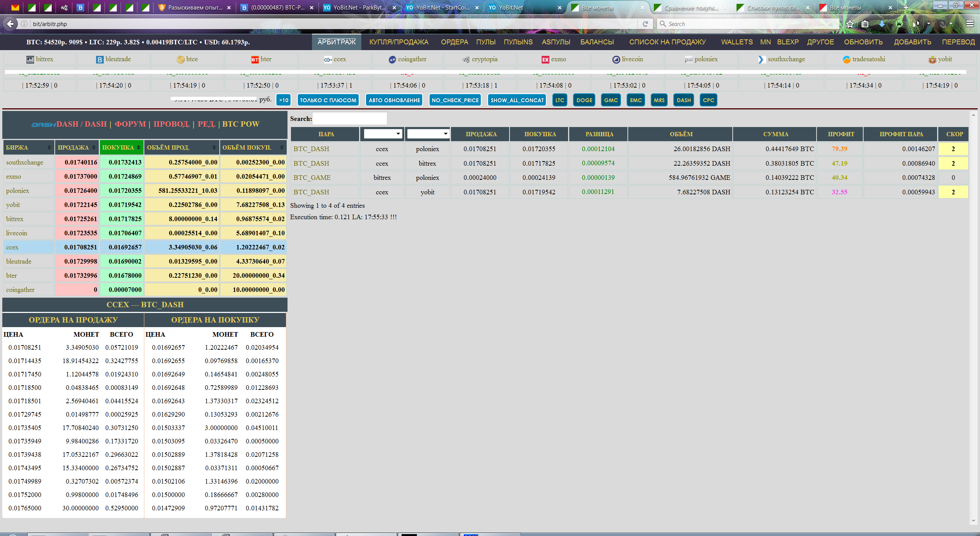The width and height of the screenshot is (980, 536).
Task: Click the BTC_GAME pair row
Action: tap(629, 178)
